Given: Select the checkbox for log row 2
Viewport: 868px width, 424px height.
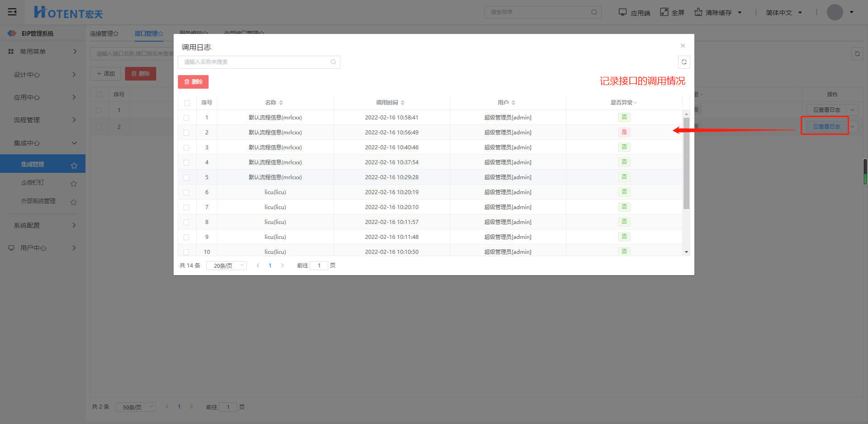Looking at the screenshot, I should click(186, 133).
